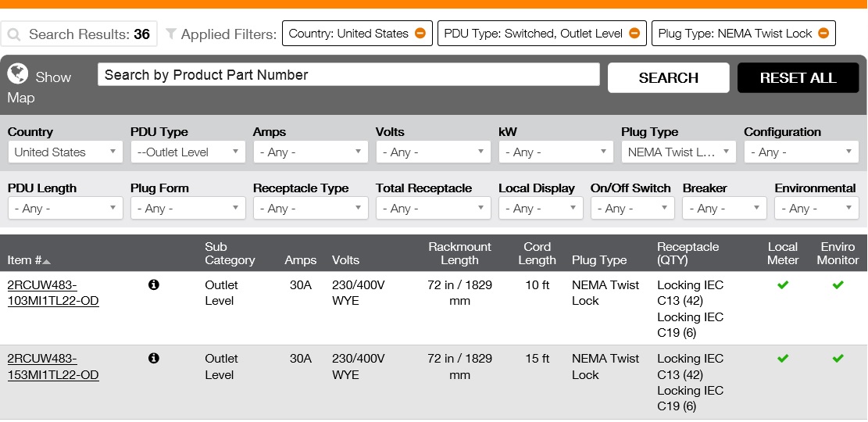Viewport: 868px width, 422px height.
Task: Click the RESET ALL button
Action: click(x=798, y=78)
